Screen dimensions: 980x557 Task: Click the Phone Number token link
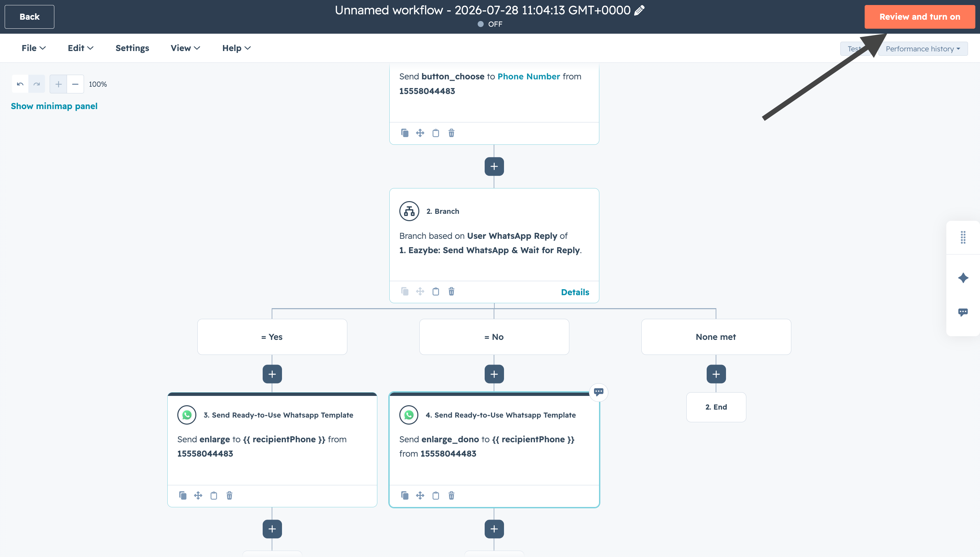[529, 76]
